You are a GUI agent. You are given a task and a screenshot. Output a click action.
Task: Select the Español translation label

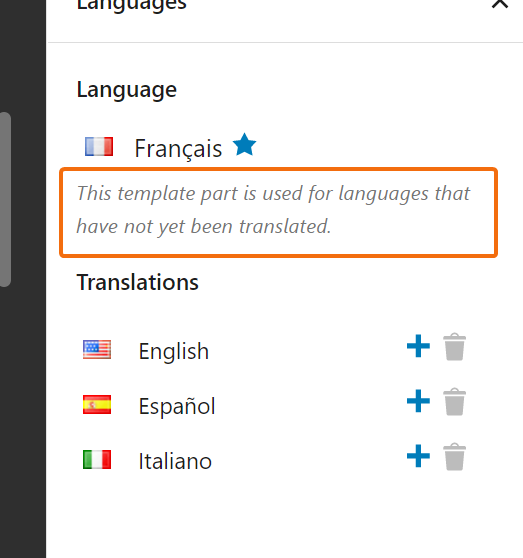(x=177, y=406)
